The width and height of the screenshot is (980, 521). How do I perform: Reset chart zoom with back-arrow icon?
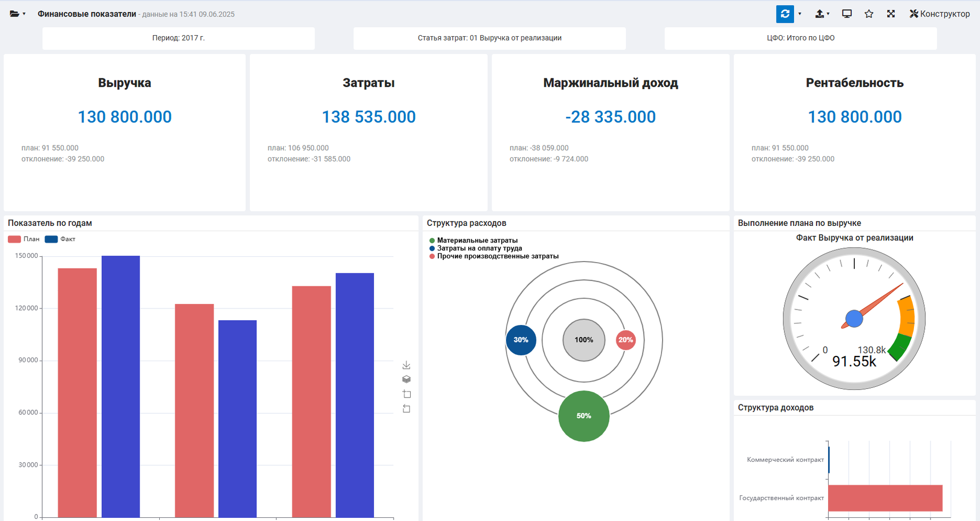click(406, 409)
